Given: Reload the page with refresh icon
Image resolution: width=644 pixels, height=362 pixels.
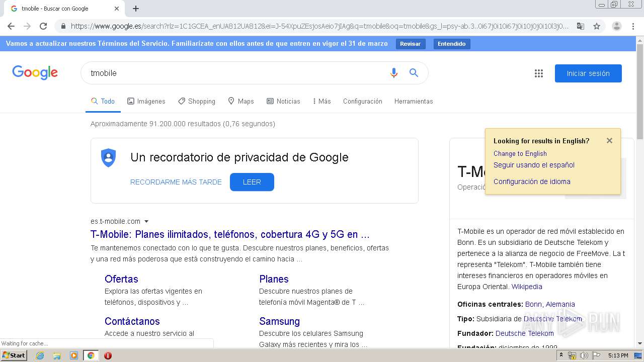Looking at the screenshot, I should (43, 26).
